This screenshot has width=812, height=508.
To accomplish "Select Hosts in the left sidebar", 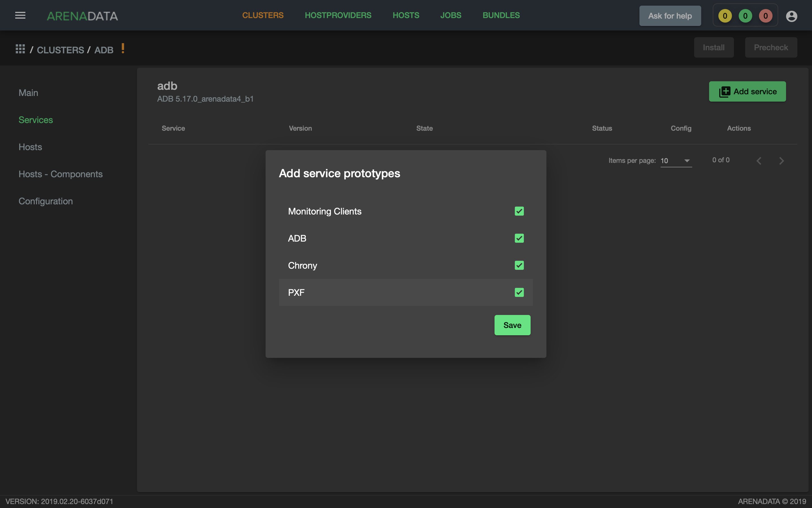I will (x=30, y=147).
